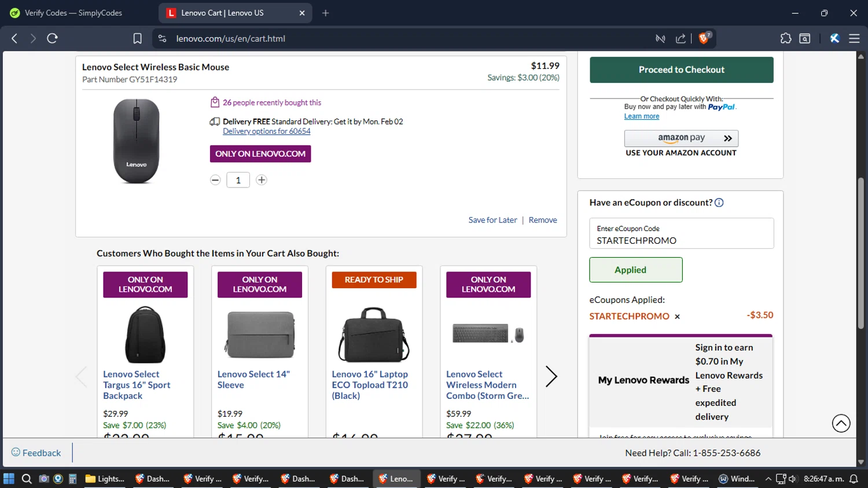Image resolution: width=868 pixels, height=488 pixels.
Task: Open the Feedback button
Action: (x=36, y=453)
